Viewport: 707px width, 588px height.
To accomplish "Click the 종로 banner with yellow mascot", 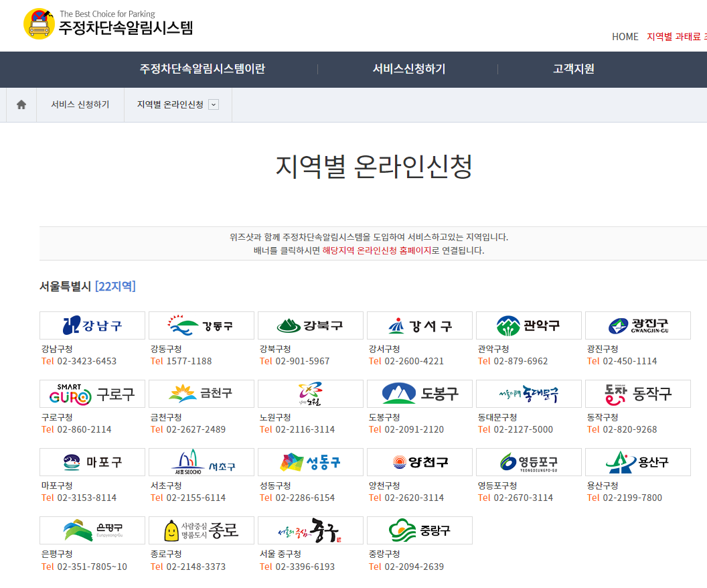I will click(x=201, y=530).
